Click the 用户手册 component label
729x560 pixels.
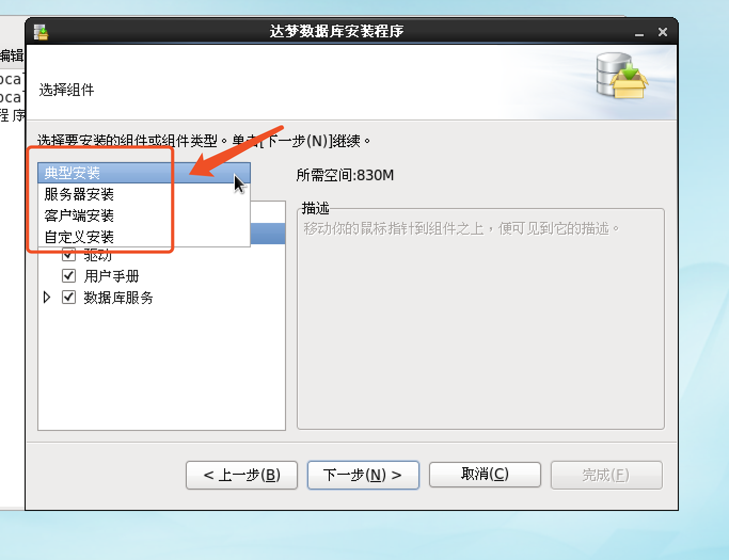coord(112,276)
